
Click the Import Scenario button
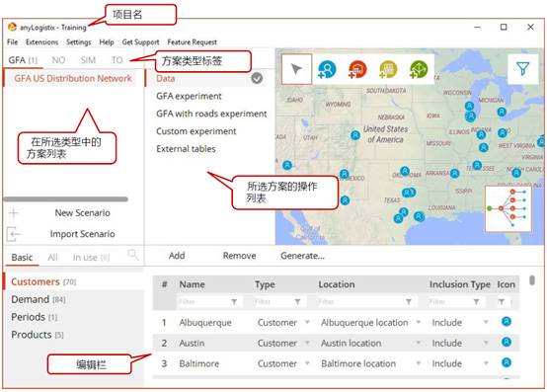(82, 234)
